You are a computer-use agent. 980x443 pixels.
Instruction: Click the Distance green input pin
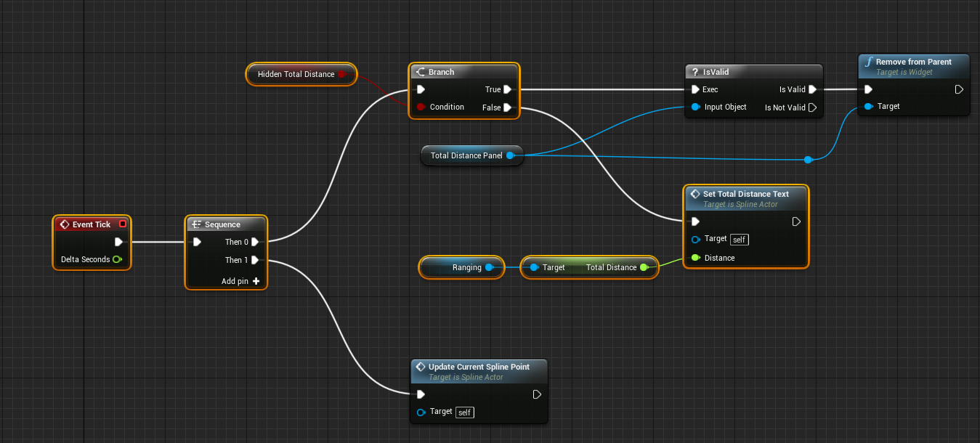tap(695, 258)
